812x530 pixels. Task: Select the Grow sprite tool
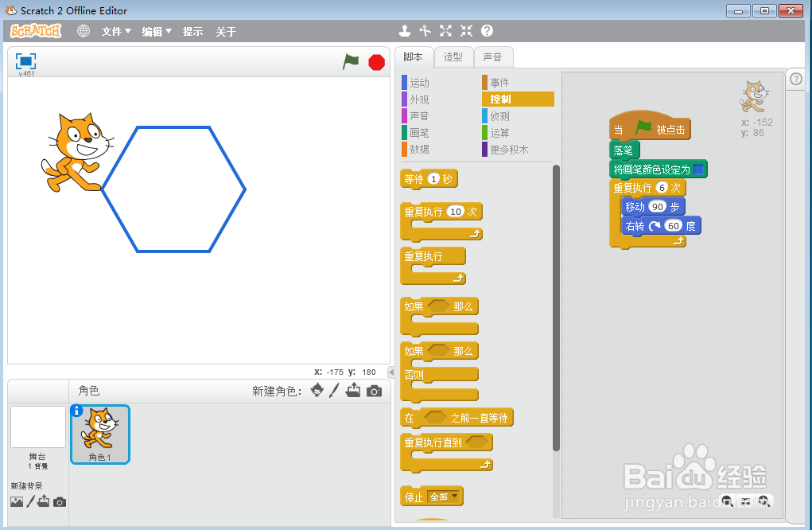click(446, 31)
